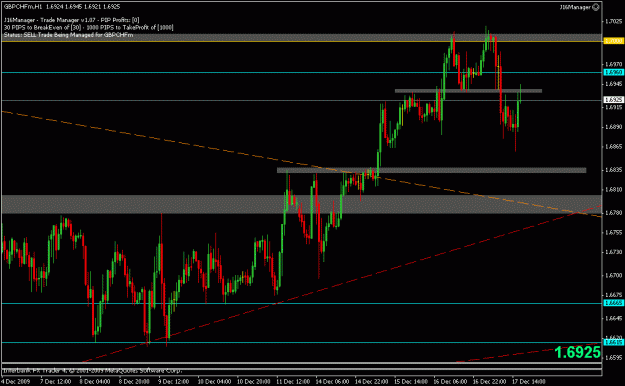Click the 1.6865 price scale value
The image size is (625, 386).
pyautogui.click(x=614, y=146)
